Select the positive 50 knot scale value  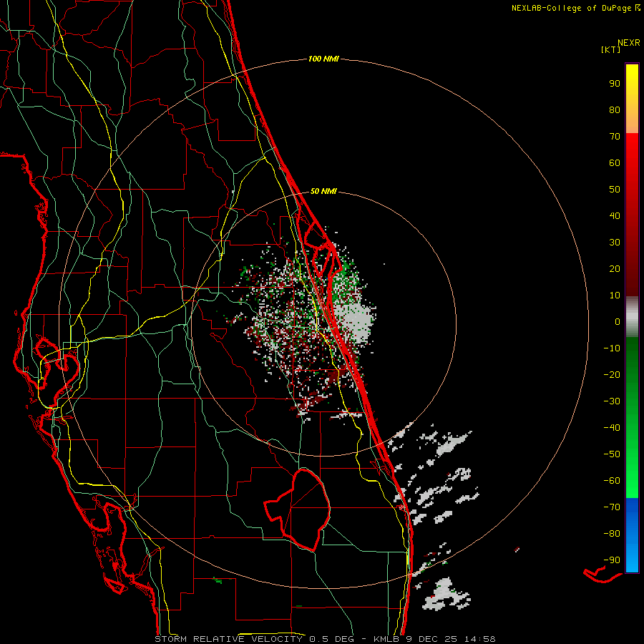(615, 190)
